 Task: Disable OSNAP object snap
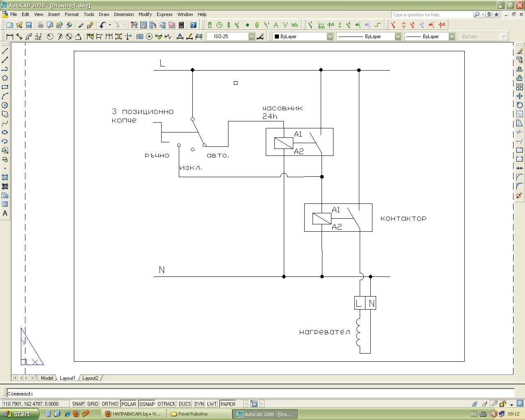[147, 404]
